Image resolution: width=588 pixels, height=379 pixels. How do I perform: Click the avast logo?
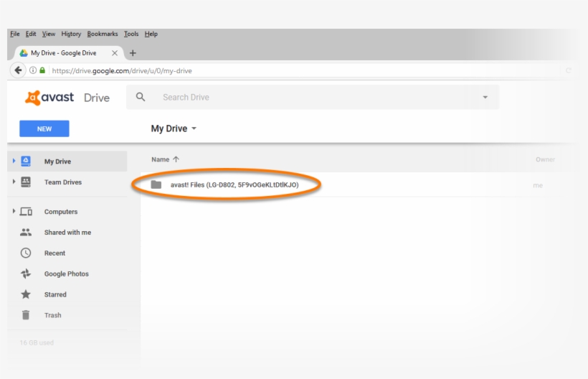[x=49, y=98]
